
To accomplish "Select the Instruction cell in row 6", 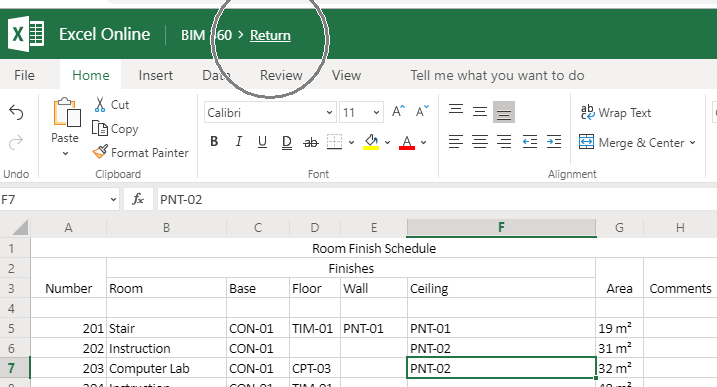I will coord(166,349).
